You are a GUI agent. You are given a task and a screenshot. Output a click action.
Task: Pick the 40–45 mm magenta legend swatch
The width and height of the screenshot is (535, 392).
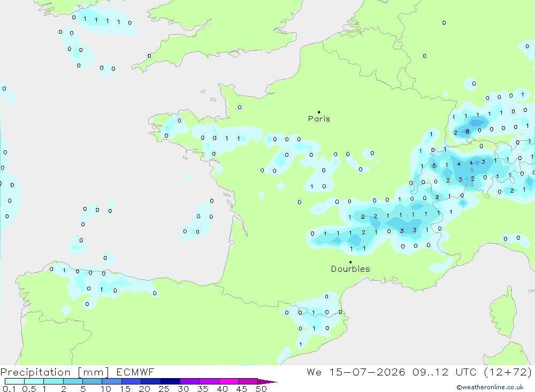click(228, 381)
